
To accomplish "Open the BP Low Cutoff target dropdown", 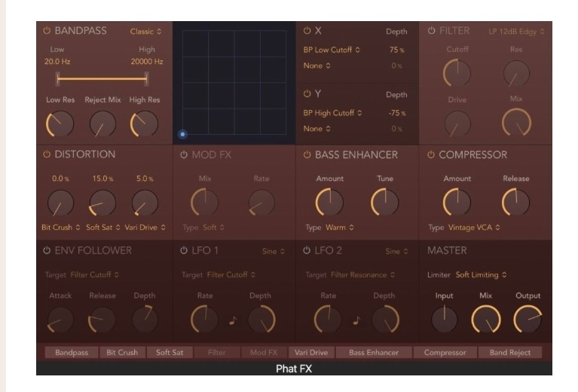I will click(x=332, y=50).
